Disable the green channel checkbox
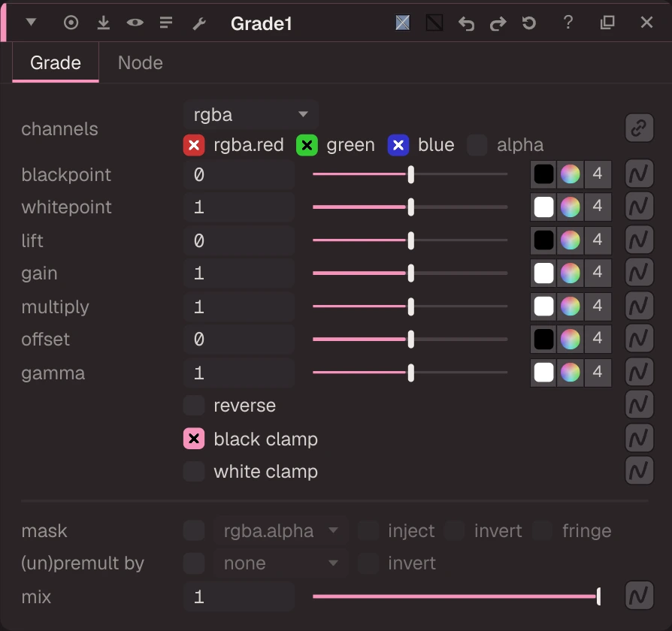 click(x=307, y=145)
